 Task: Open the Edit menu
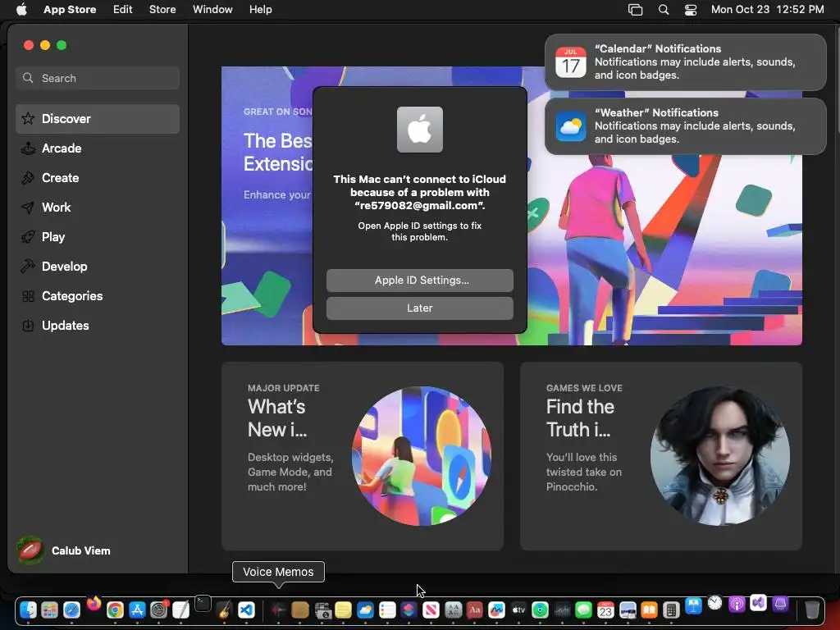(123, 10)
